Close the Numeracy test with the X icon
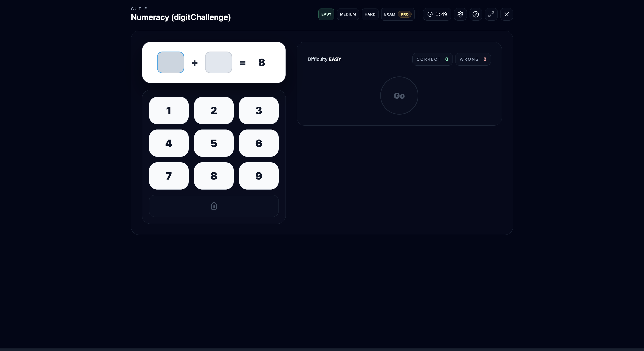The image size is (644, 351). 506,14
